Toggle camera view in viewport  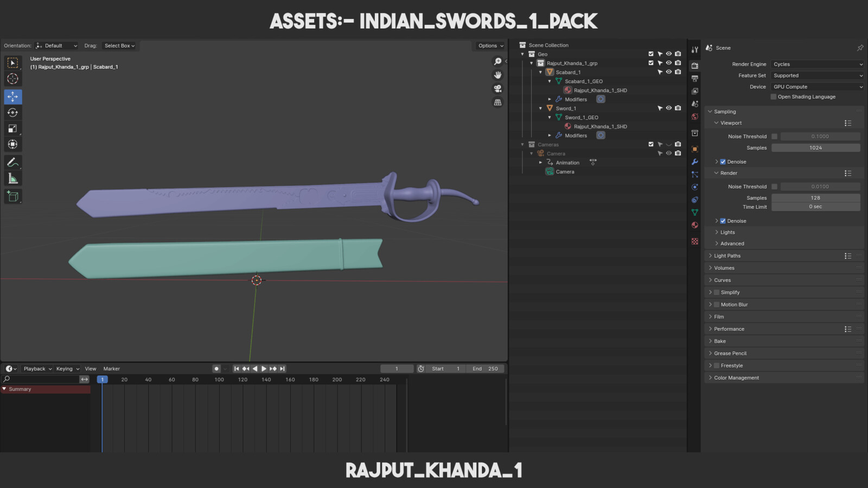click(497, 88)
